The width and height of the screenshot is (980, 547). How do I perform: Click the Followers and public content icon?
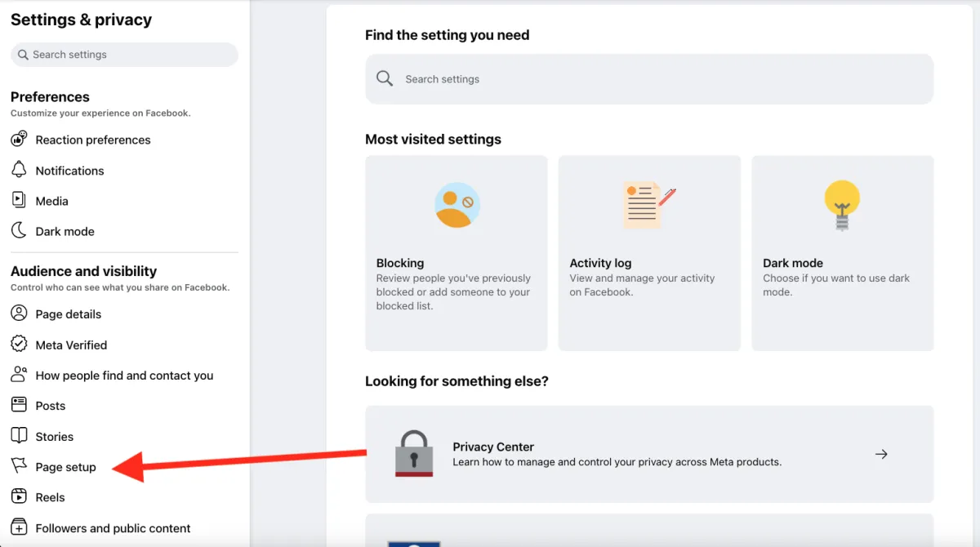19,527
